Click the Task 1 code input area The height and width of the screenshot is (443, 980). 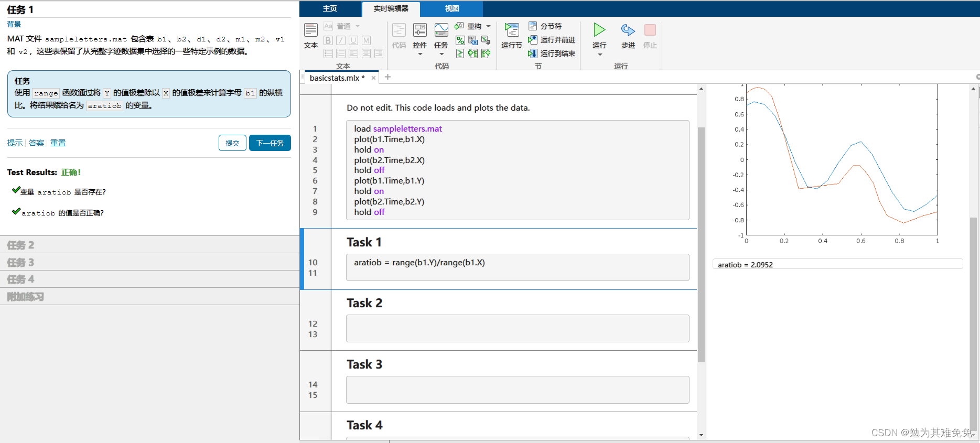pyautogui.click(x=518, y=267)
